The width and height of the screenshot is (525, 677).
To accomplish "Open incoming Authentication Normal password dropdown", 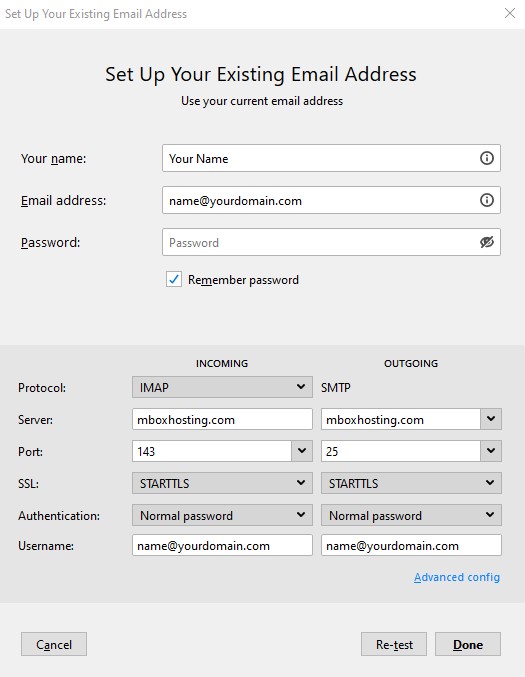I will (x=222, y=515).
